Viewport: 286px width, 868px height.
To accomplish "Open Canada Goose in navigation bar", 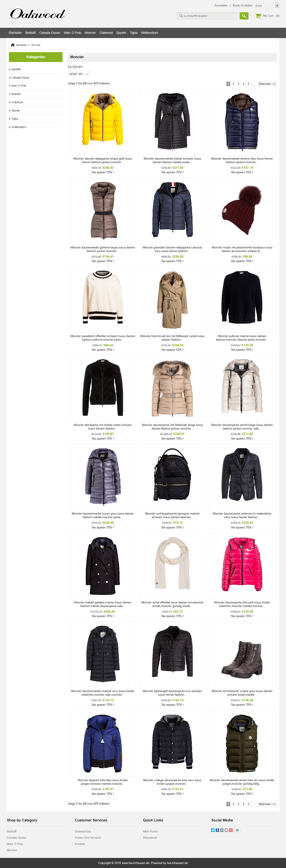I will coord(49,33).
